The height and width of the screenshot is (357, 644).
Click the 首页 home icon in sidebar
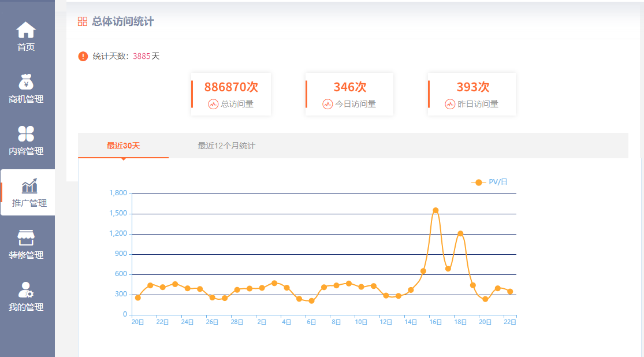click(26, 30)
